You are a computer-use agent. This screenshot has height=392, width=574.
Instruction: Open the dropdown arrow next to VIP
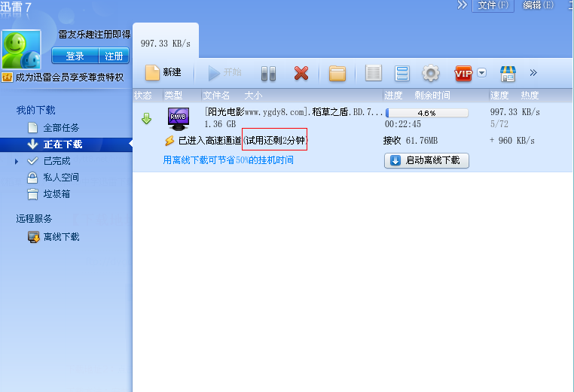[482, 73]
